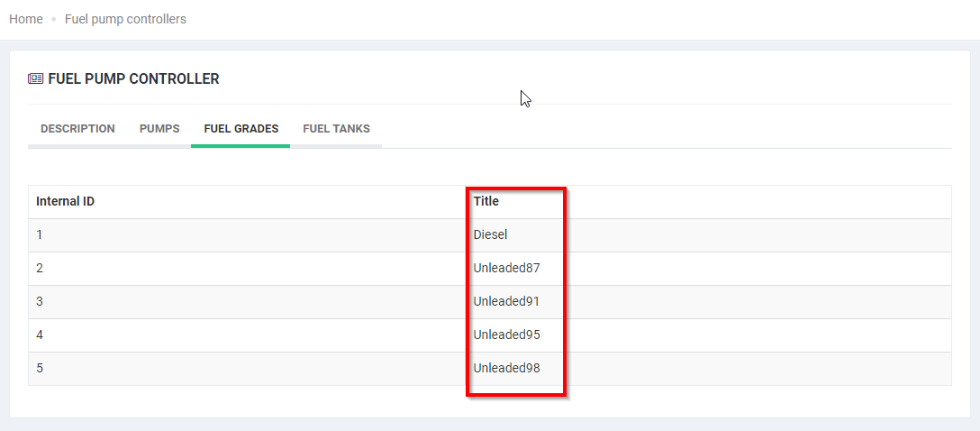This screenshot has height=431, width=980.
Task: Select the Diesel title cell
Action: point(491,234)
